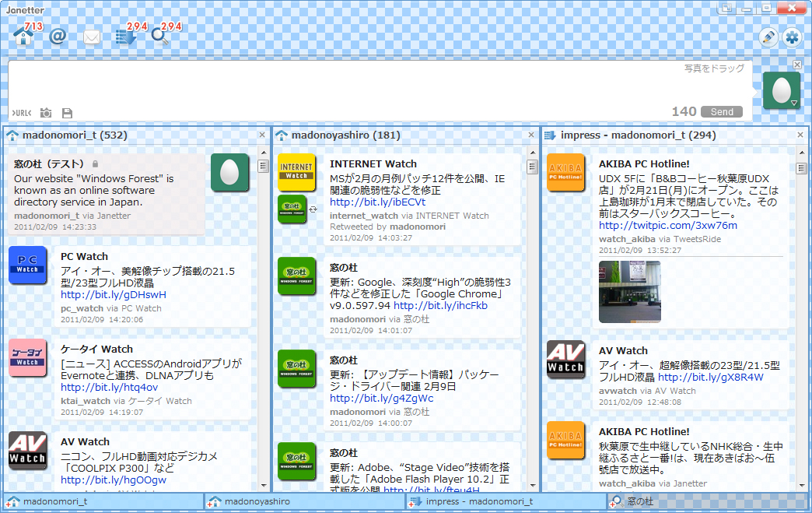Open the home timeline icon in the top toolbar
The image size is (812, 513).
coord(23,36)
